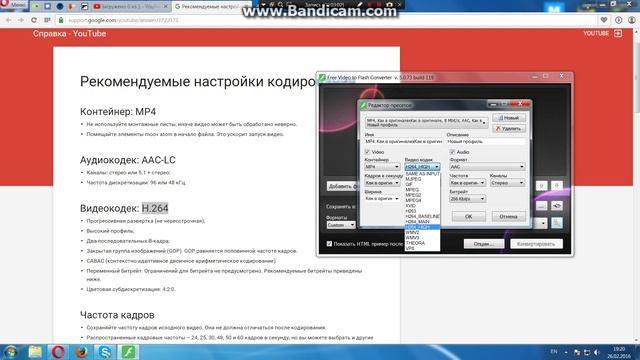This screenshot has height=360, width=640.
Task: Click the volume icon in system tray
Action: point(597,352)
